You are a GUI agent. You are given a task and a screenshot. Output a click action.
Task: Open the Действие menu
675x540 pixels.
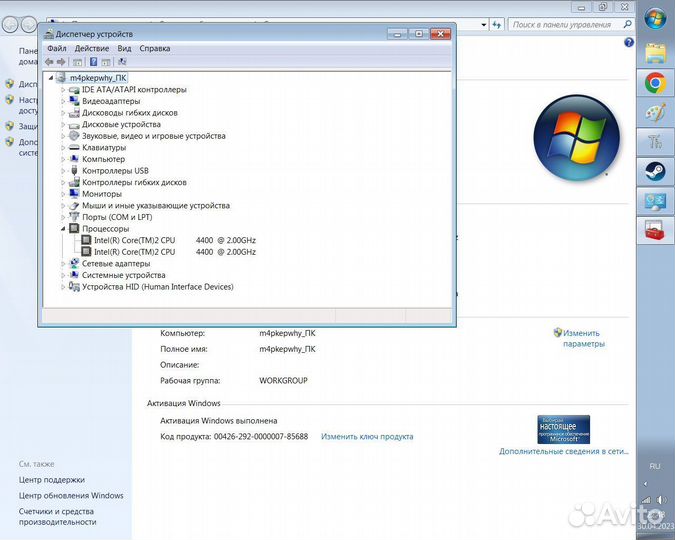92,49
